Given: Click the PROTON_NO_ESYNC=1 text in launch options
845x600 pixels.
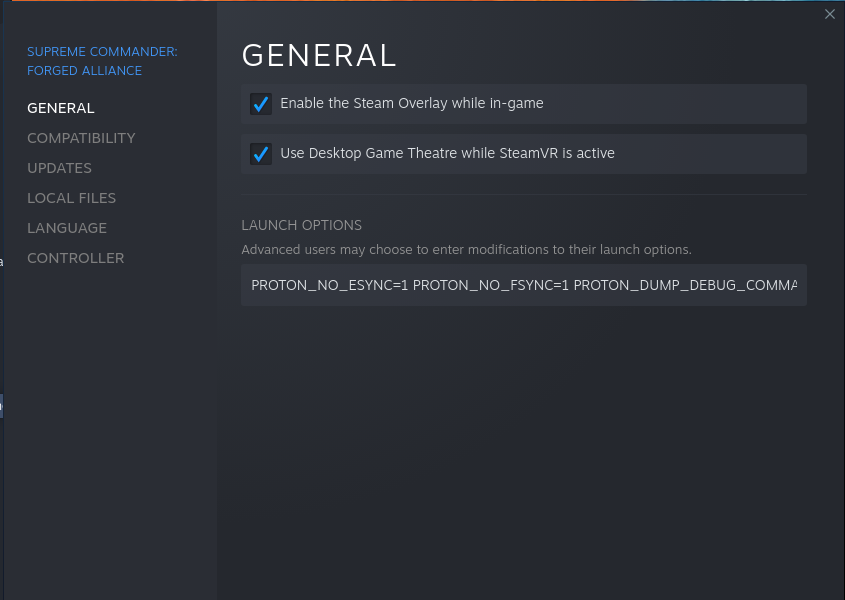Looking at the screenshot, I should 330,285.
